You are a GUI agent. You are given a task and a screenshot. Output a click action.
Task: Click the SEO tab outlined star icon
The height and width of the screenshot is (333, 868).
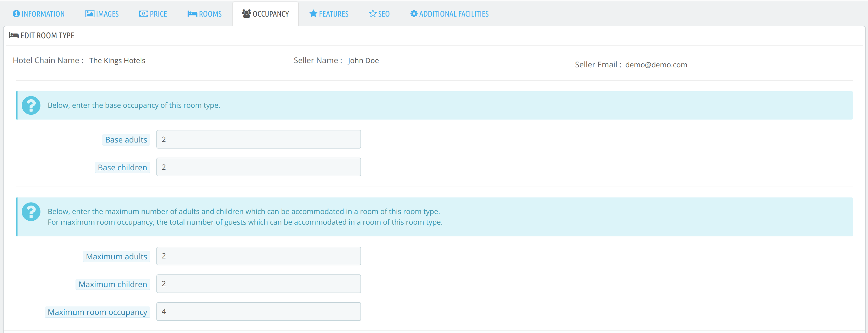[x=373, y=14]
